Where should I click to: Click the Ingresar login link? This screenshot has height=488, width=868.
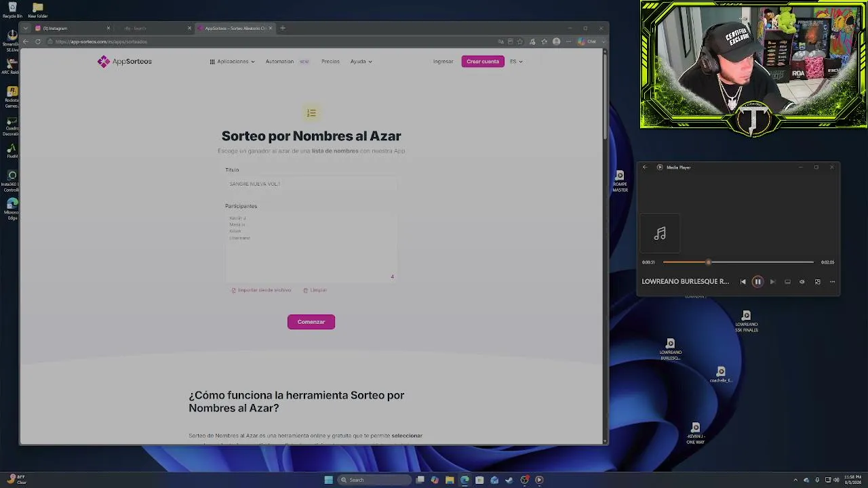coord(443,62)
